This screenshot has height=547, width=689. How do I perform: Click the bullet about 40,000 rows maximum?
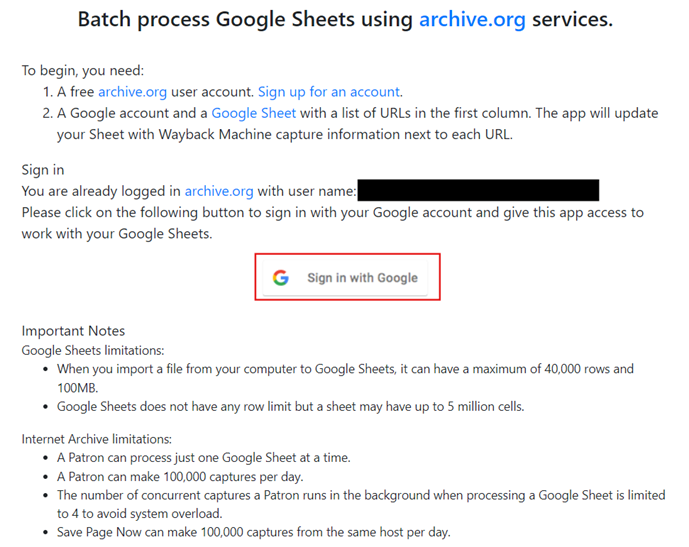[x=345, y=378]
